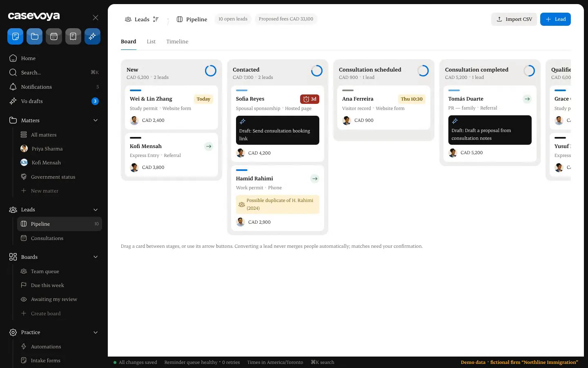Open the Leads breadcrumb in the header
The height and width of the screenshot is (368, 588).
[x=137, y=19]
